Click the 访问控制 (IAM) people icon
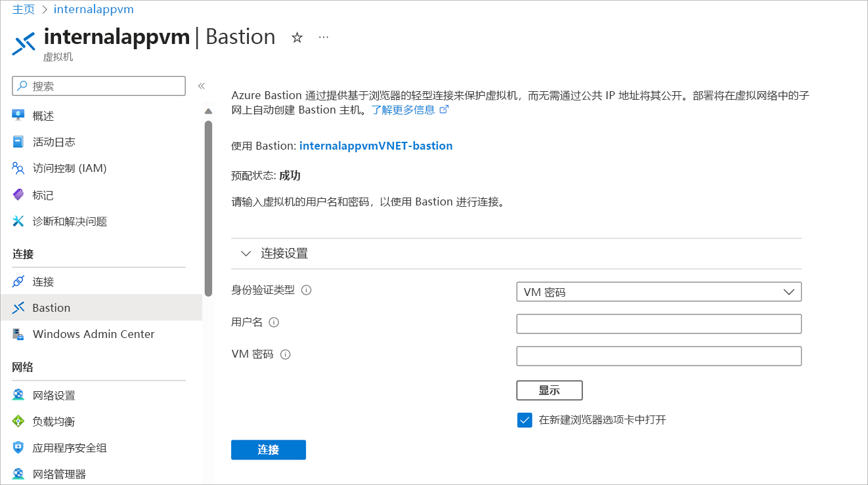This screenshot has width=868, height=485. click(18, 168)
